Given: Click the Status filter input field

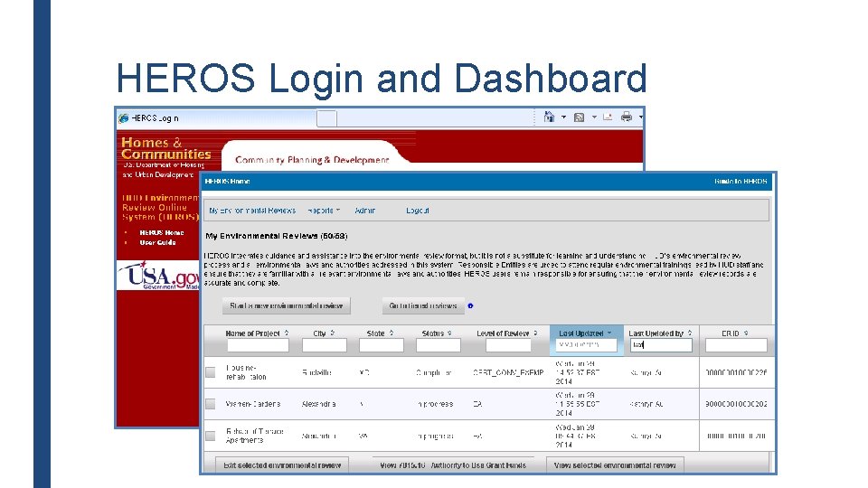Looking at the screenshot, I should [x=438, y=345].
